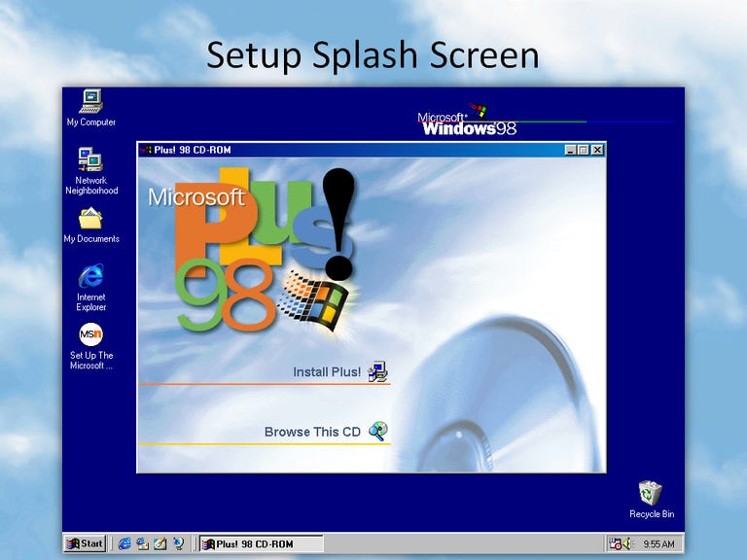
Task: Click the Browse This CD link
Action: tap(312, 432)
